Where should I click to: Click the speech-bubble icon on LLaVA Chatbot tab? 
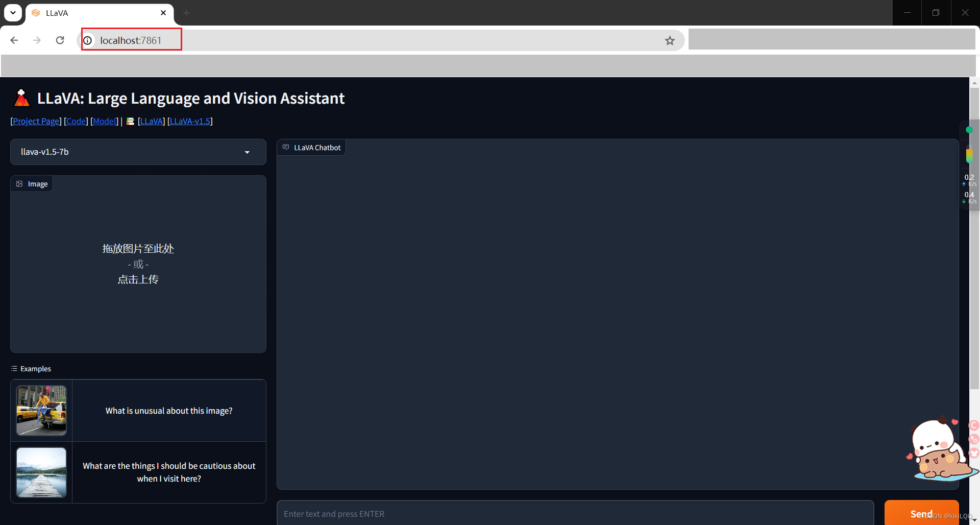286,147
